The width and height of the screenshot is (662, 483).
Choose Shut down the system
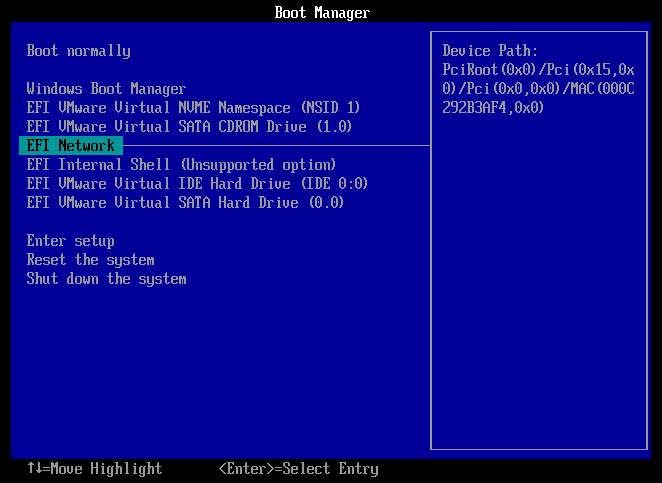coord(106,279)
